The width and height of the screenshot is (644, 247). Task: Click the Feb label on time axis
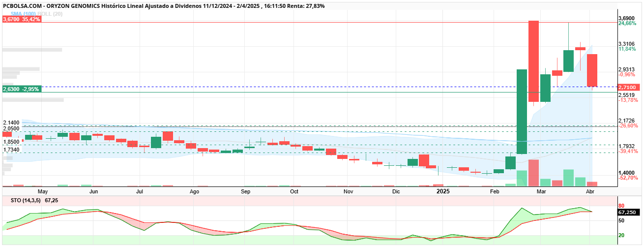(494, 191)
